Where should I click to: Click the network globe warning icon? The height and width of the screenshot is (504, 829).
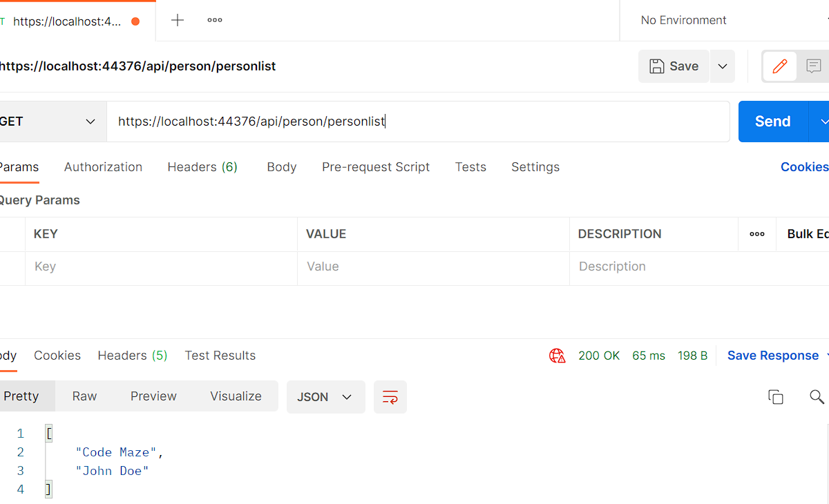point(558,356)
